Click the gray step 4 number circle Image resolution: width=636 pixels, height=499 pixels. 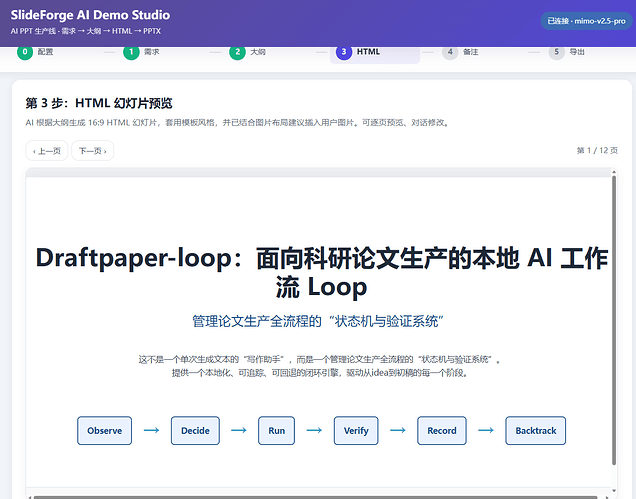click(450, 52)
